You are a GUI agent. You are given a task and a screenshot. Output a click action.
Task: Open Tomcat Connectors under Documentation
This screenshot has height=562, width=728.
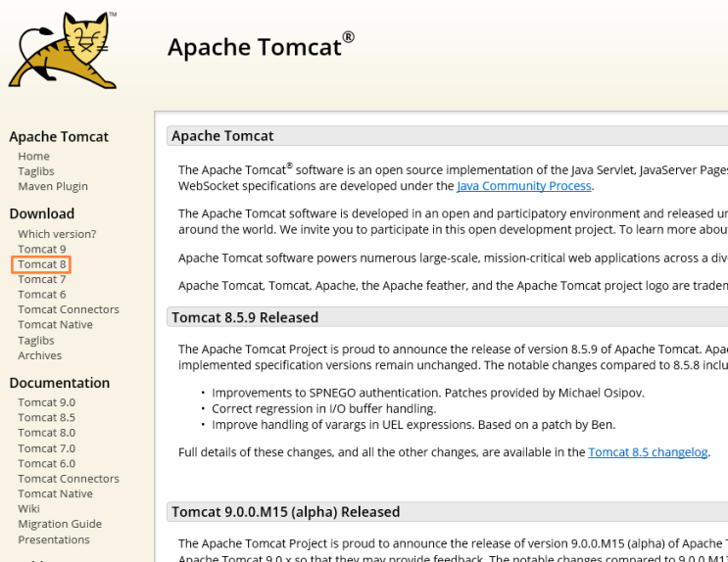click(69, 479)
